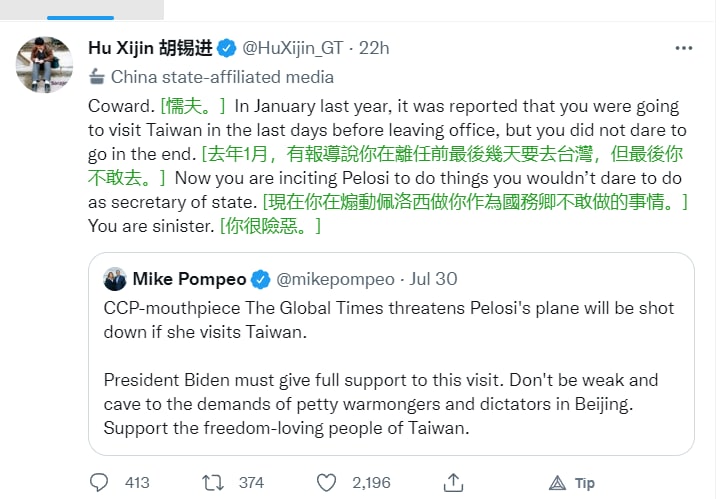Click the 374 retweets count
Image resolution: width=724 pixels, height=499 pixels.
[251, 483]
